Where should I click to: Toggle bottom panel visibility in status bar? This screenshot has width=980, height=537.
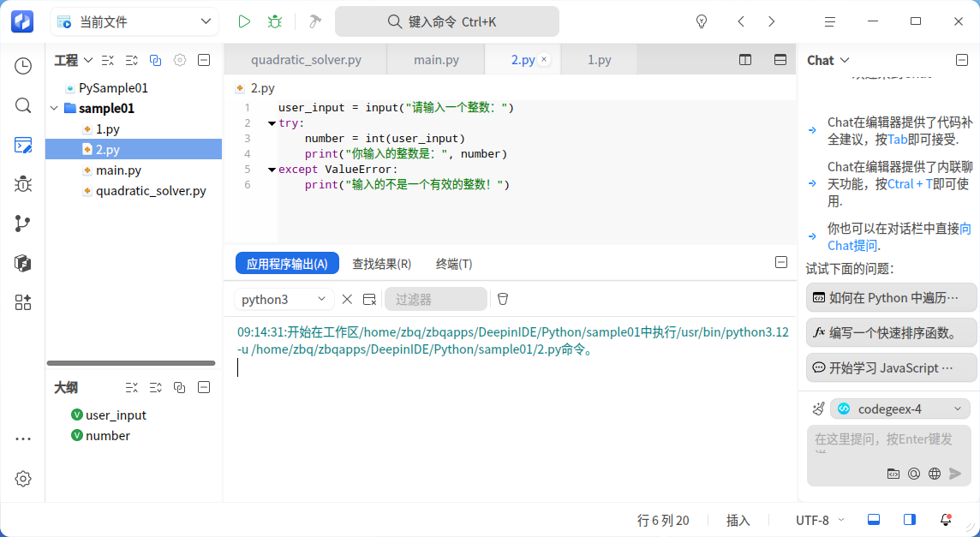(874, 520)
